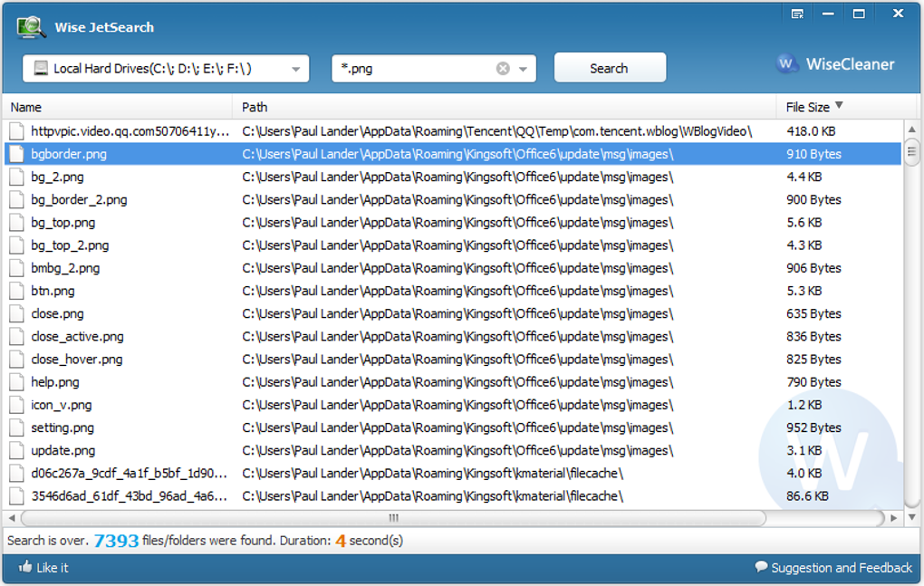924x586 pixels.
Task: Clear the *.png search text with the X icon
Action: click(x=503, y=68)
